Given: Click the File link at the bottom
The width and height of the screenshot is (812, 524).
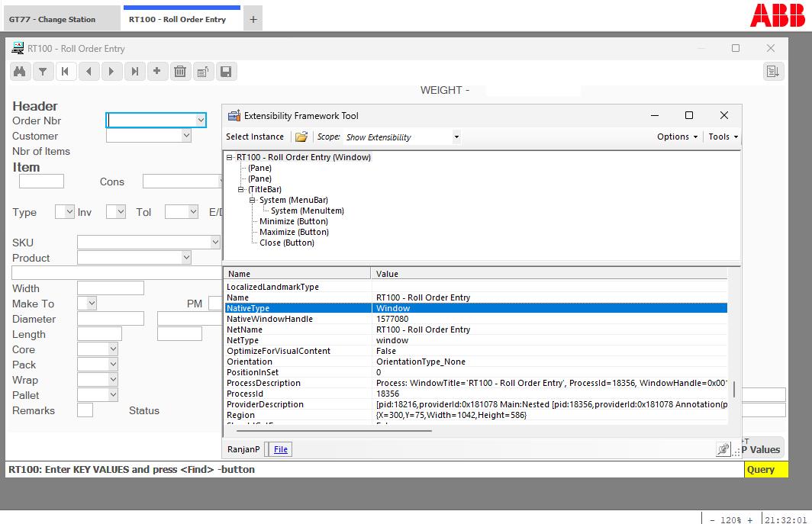Looking at the screenshot, I should click(279, 449).
